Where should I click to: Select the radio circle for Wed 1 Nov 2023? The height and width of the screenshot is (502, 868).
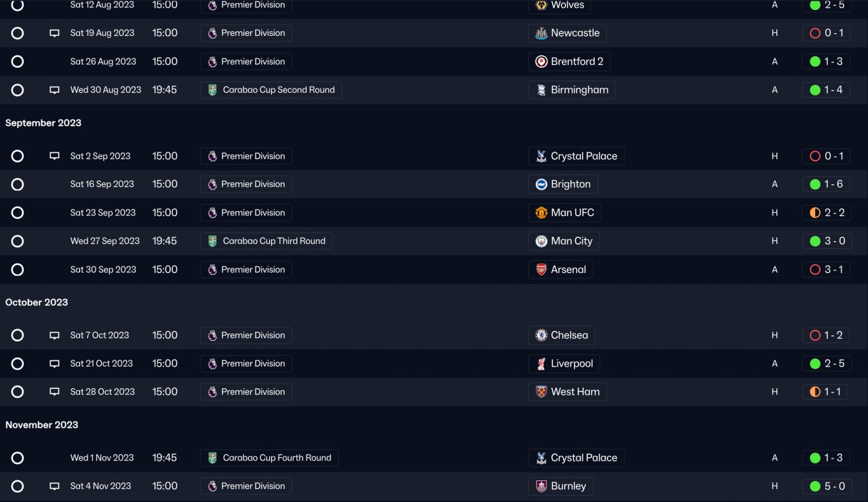[18, 458]
